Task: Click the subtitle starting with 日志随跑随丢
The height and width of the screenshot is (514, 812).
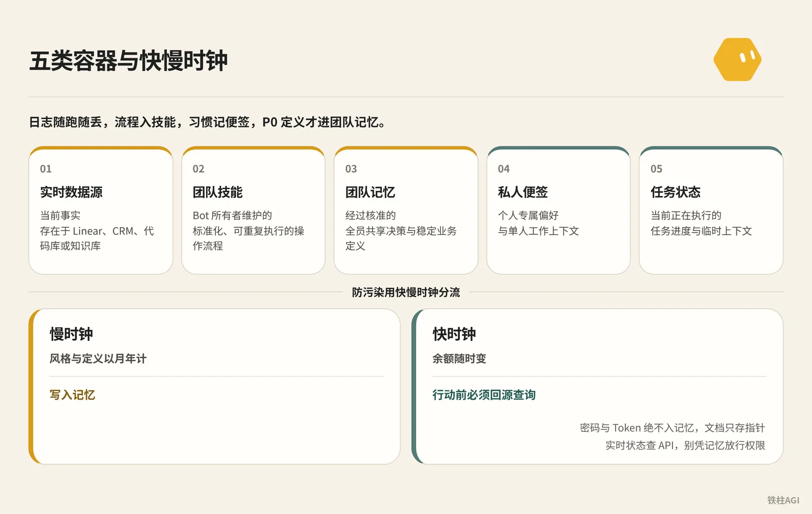Action: click(x=207, y=122)
